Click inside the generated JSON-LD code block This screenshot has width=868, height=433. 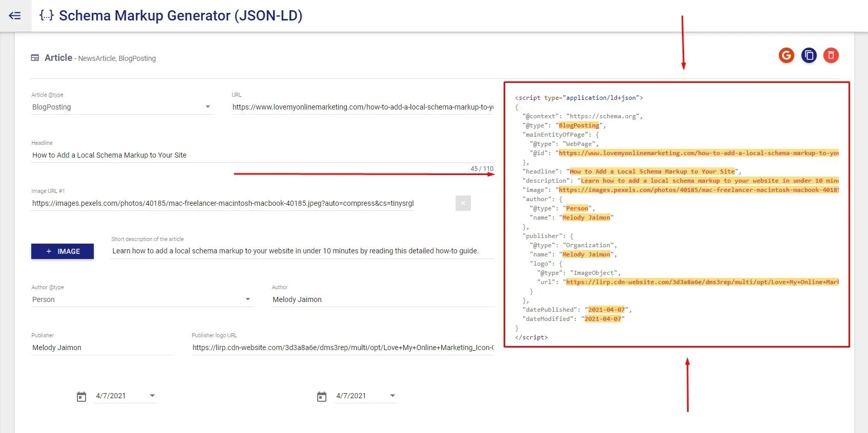[676, 215]
